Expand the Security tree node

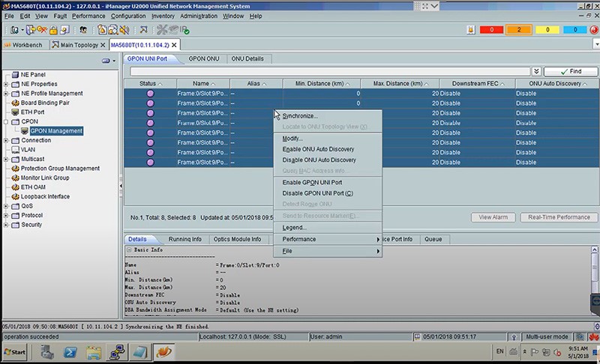click(x=6, y=225)
